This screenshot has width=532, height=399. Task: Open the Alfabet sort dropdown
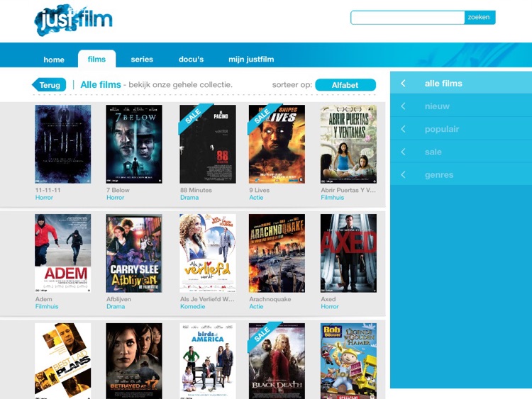click(x=345, y=85)
